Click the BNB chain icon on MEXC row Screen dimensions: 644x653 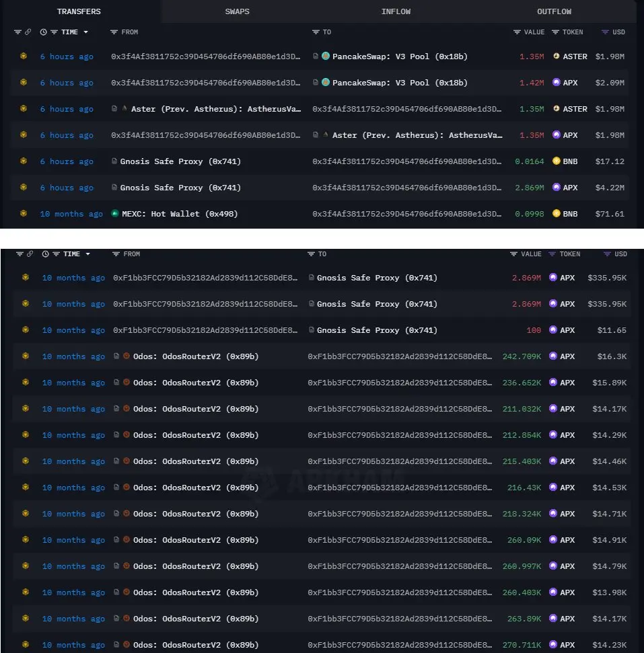[24, 213]
